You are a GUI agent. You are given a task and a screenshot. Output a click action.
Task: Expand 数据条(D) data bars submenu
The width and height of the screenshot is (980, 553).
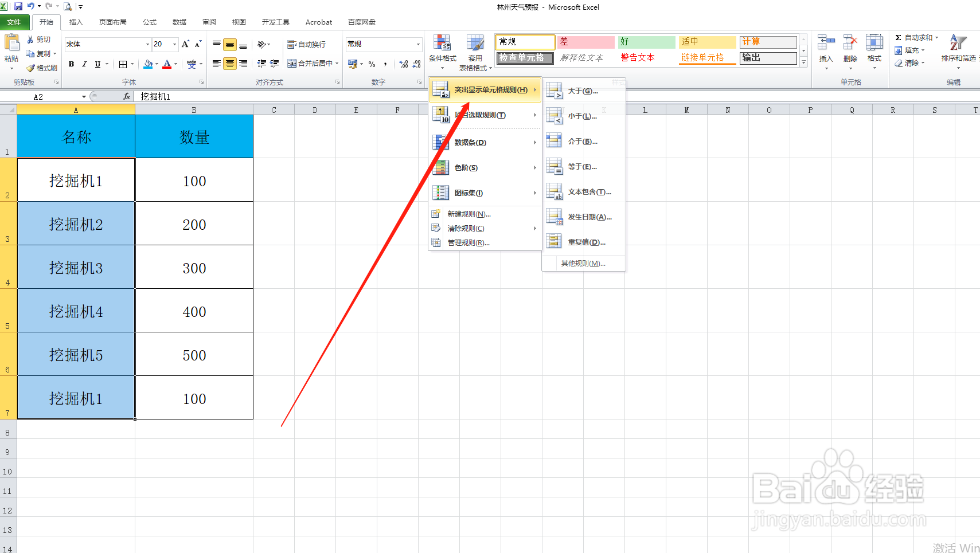point(485,143)
